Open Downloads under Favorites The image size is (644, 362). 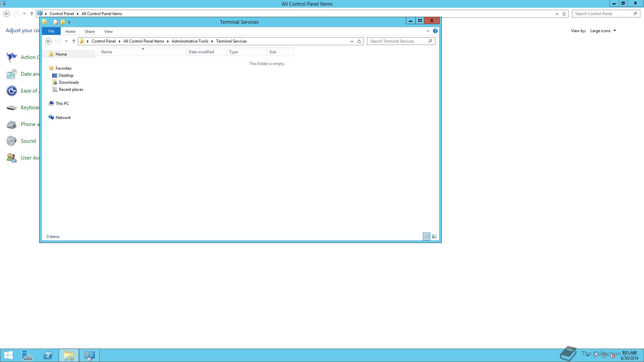pos(69,82)
